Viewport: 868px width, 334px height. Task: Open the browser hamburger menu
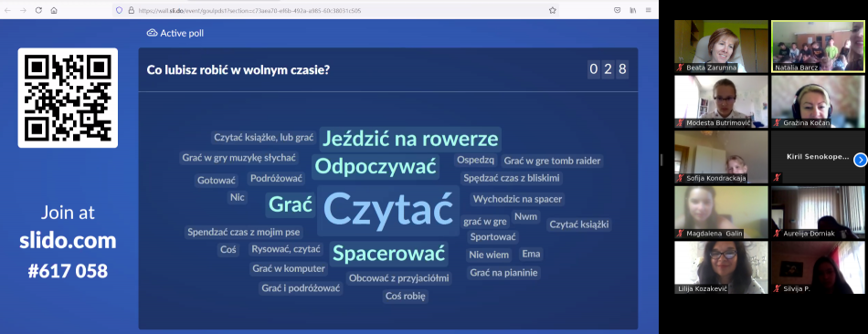click(648, 10)
